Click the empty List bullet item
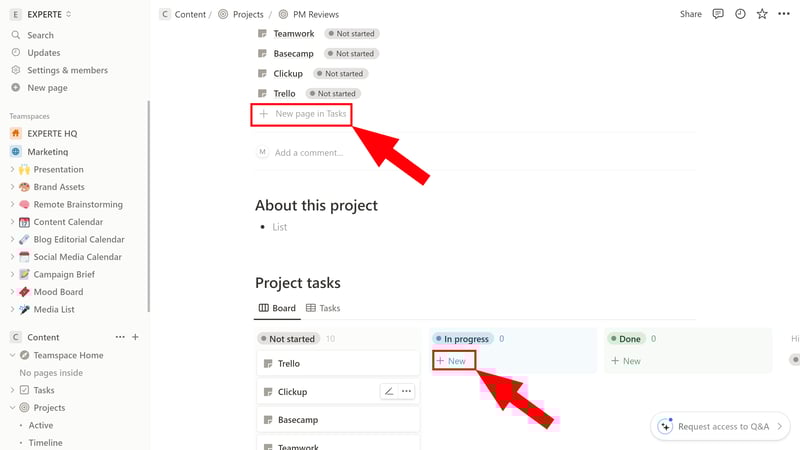Screen dimensions: 800x450 [x=280, y=227]
